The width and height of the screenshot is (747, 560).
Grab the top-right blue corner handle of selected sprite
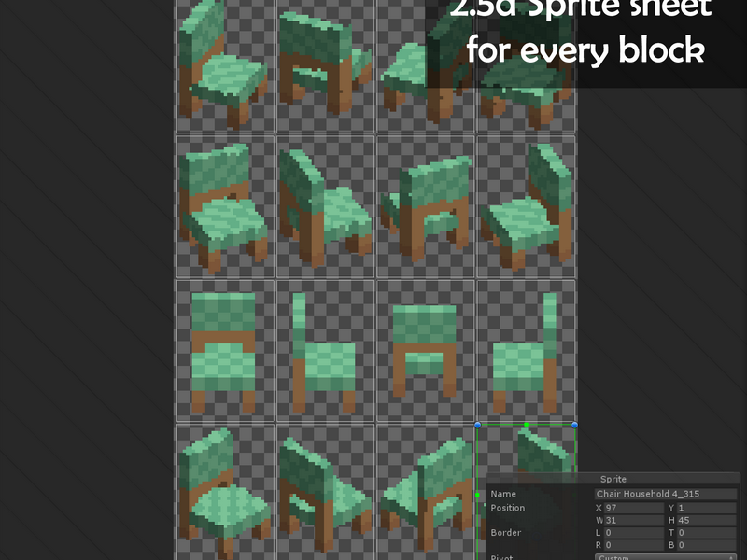(x=574, y=425)
